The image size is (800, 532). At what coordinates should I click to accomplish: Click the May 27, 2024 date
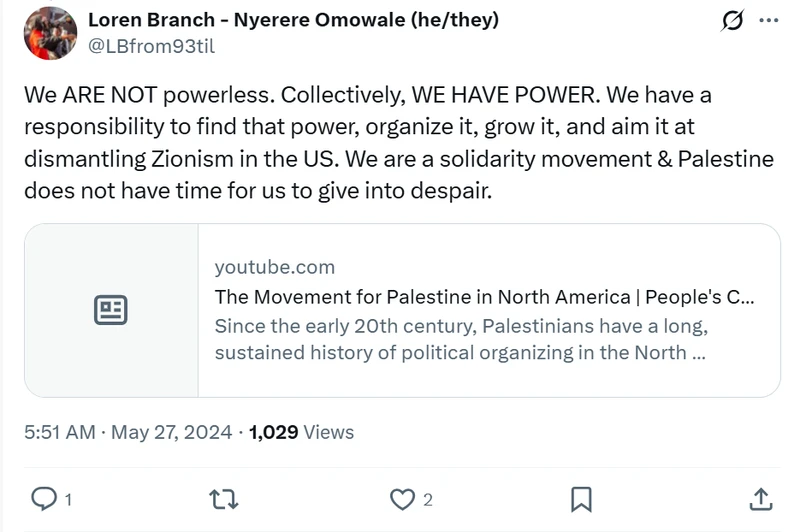[x=171, y=432]
